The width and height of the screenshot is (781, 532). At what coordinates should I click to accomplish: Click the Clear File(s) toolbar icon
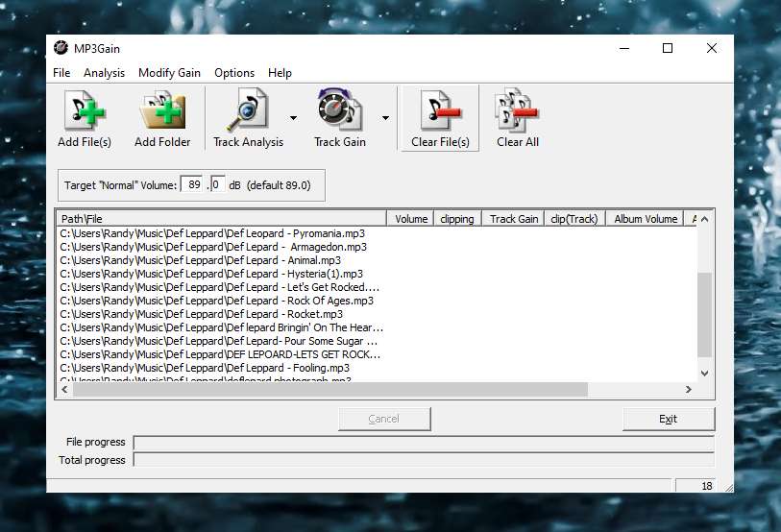point(440,118)
